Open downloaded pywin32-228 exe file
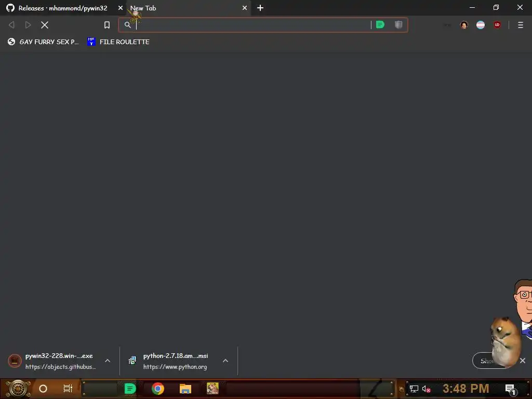This screenshot has width=532, height=399. (52, 361)
